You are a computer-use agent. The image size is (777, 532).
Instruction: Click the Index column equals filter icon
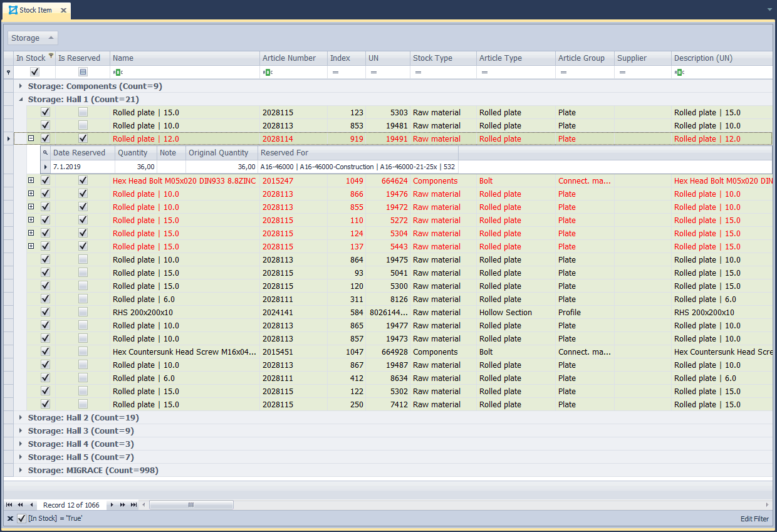click(335, 73)
